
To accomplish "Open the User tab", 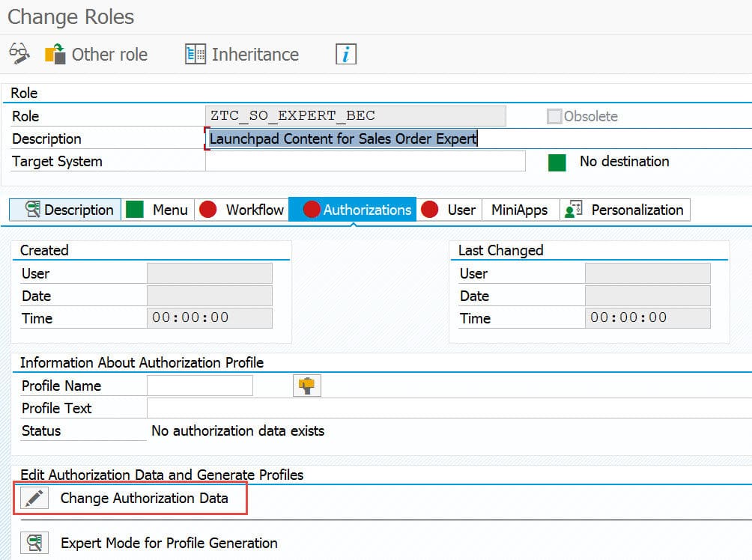I will [x=449, y=210].
